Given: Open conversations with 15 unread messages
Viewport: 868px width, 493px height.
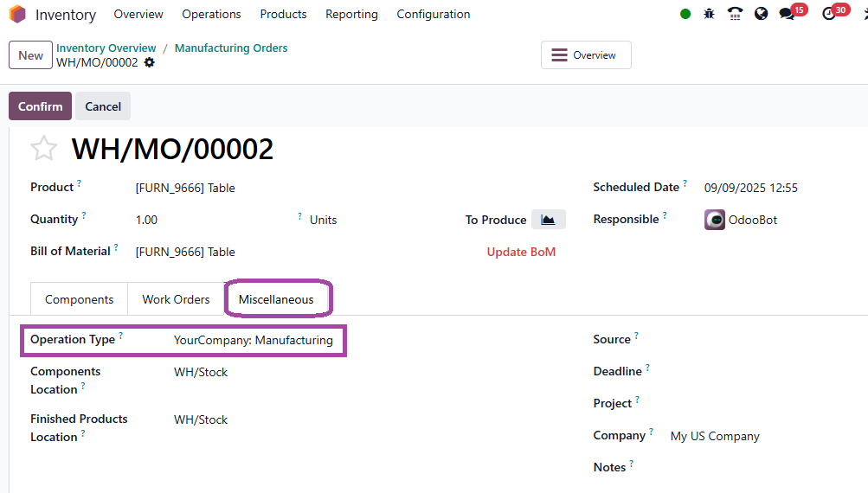Looking at the screenshot, I should [x=793, y=12].
